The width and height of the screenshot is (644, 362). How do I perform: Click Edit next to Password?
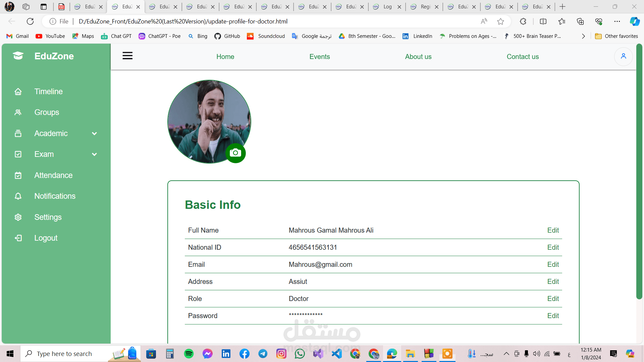point(553,316)
